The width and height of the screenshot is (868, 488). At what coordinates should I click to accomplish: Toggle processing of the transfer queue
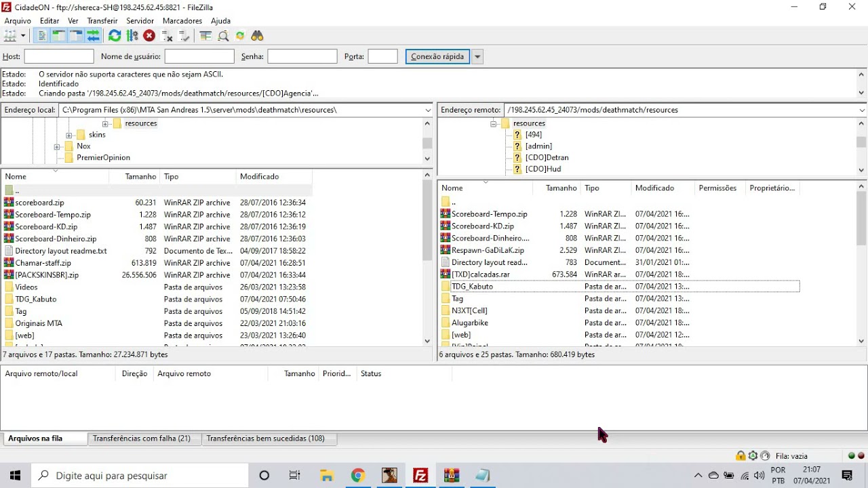coord(132,36)
